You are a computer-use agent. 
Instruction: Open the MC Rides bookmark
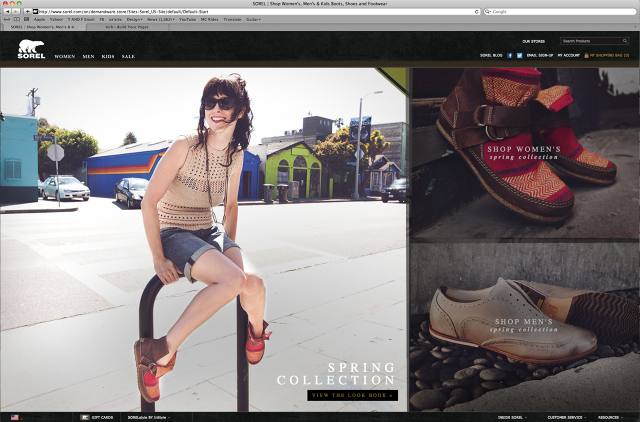pos(210,19)
